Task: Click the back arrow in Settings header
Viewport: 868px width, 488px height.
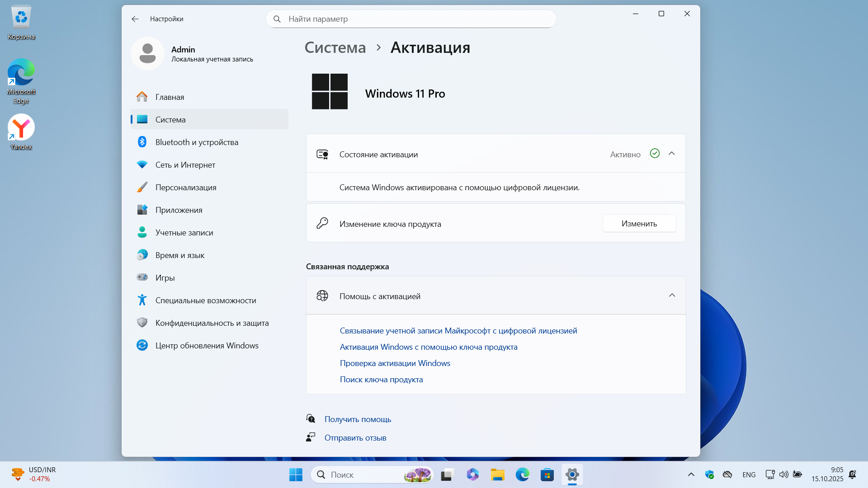Action: pos(135,19)
